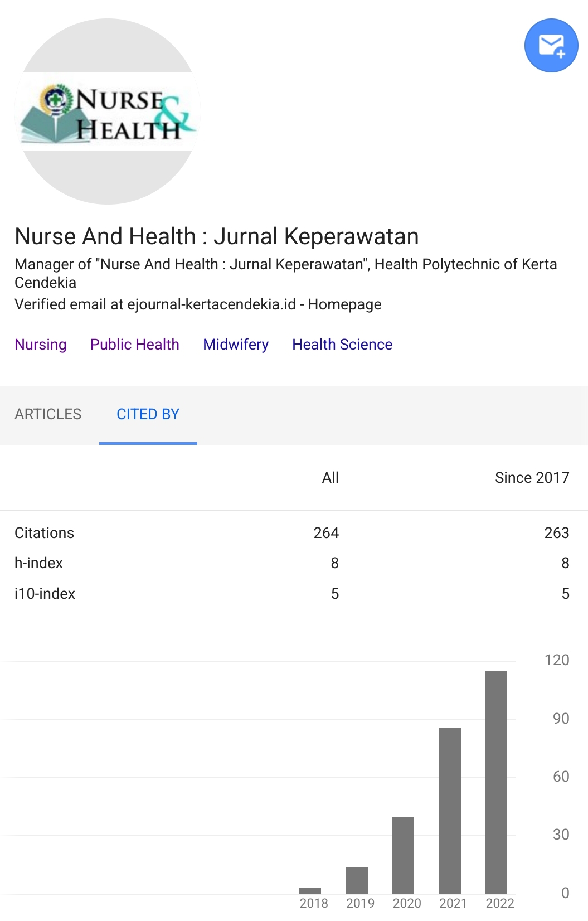
Task: Open the Nurse & Health profile picture
Action: [108, 112]
